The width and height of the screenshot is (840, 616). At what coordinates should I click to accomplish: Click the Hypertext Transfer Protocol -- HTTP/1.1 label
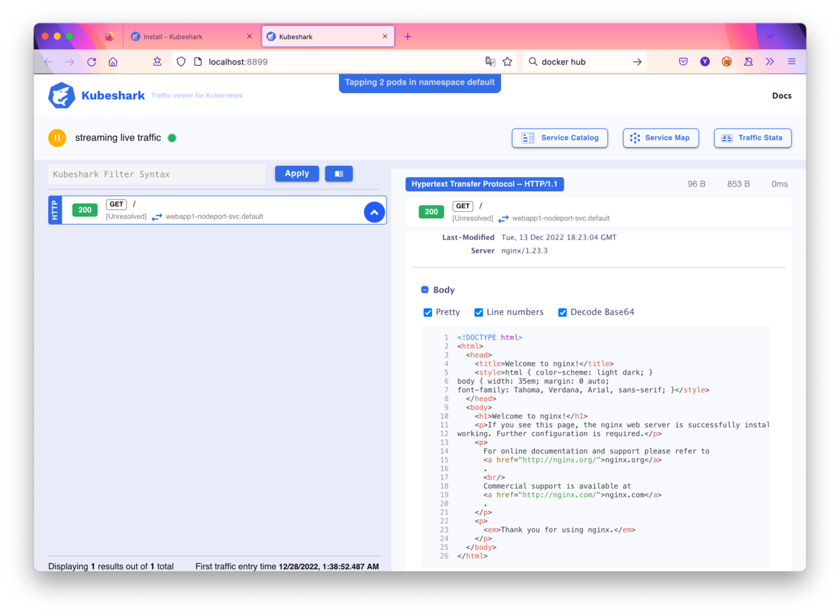pos(484,184)
